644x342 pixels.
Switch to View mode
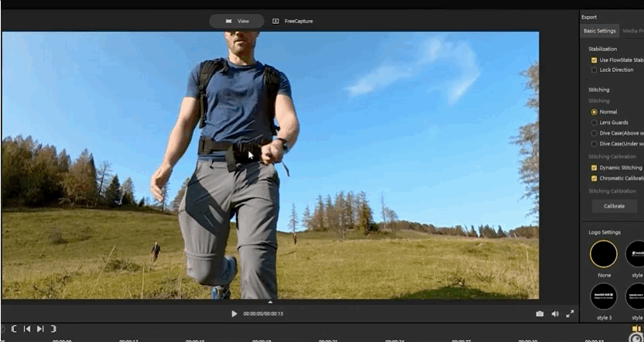tap(237, 21)
